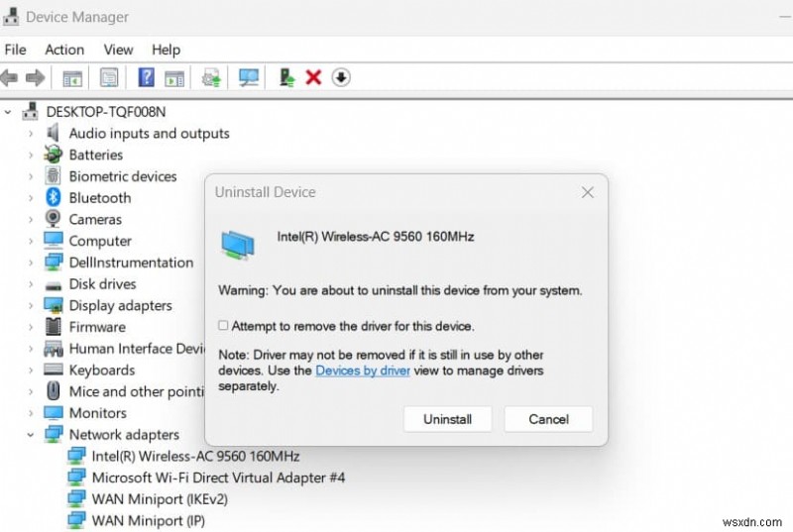The width and height of the screenshot is (793, 532).
Task: Click the network icon in Uninstall dialog
Action: [238, 245]
